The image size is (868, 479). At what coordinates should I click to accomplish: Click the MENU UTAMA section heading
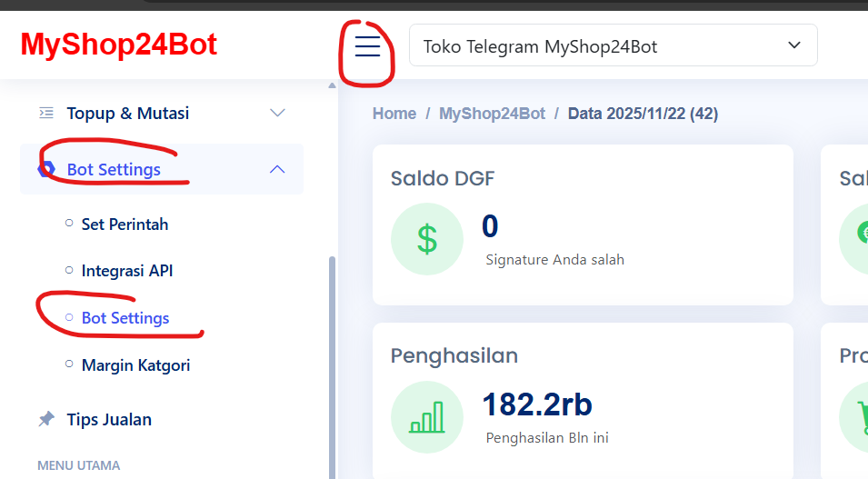tap(78, 465)
